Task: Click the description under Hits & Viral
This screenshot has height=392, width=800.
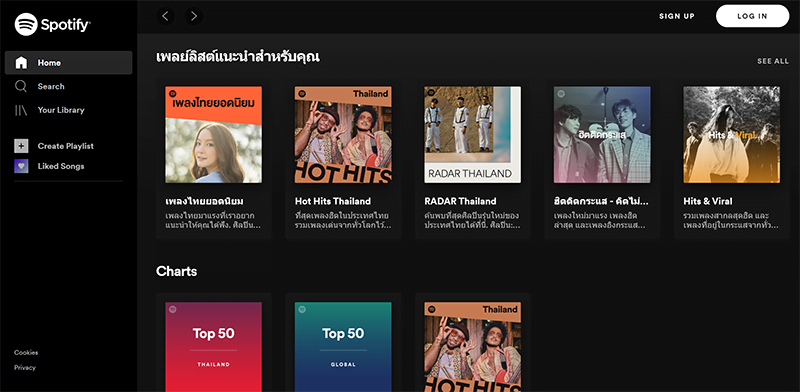Action: 731,220
